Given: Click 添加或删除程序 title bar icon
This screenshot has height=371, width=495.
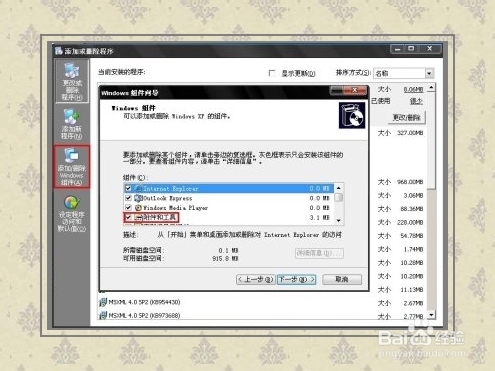Looking at the screenshot, I should point(59,51).
